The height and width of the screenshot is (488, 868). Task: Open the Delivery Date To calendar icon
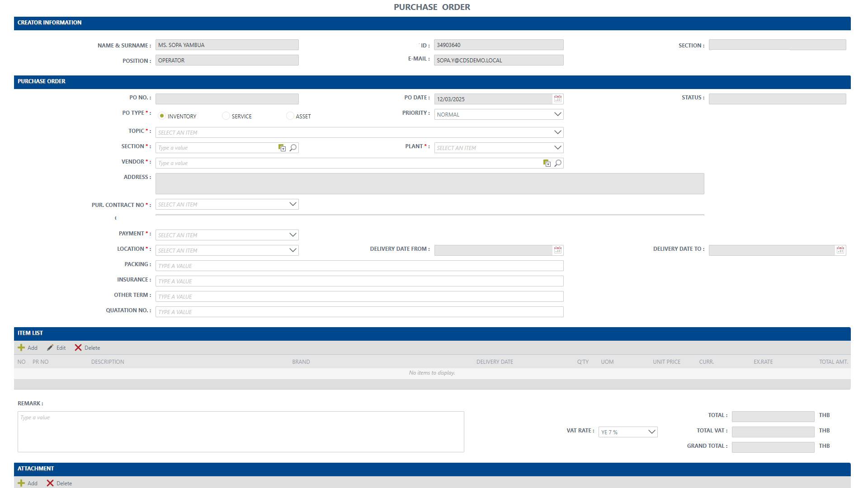click(x=840, y=250)
